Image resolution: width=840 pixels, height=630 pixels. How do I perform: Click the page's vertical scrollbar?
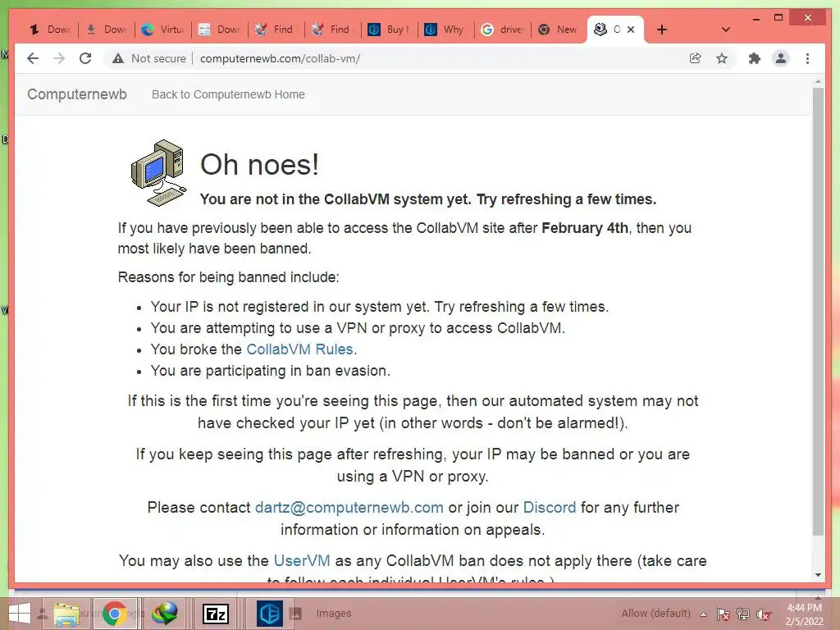pos(818,311)
